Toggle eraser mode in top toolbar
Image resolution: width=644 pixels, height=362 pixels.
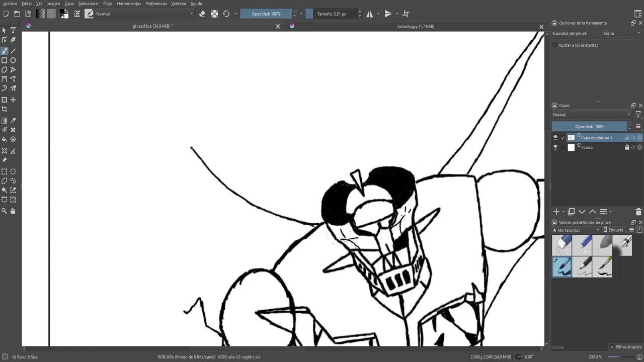202,14
